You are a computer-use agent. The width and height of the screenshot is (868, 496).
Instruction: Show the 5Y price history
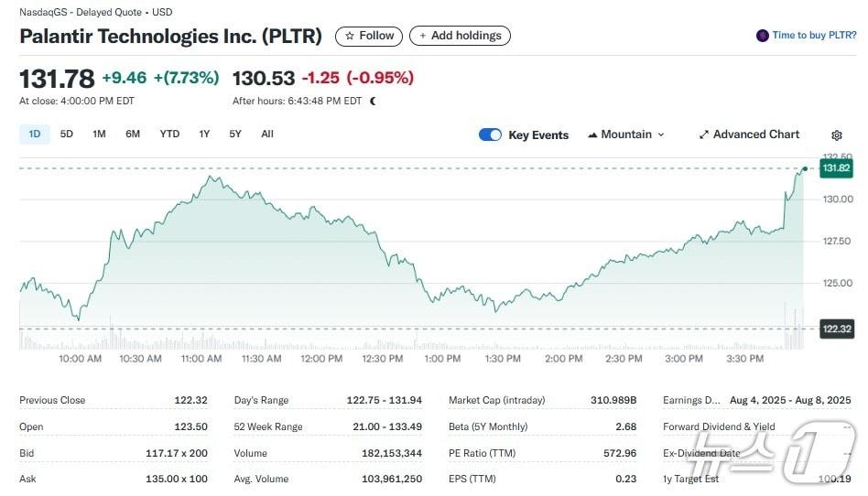pyautogui.click(x=235, y=134)
